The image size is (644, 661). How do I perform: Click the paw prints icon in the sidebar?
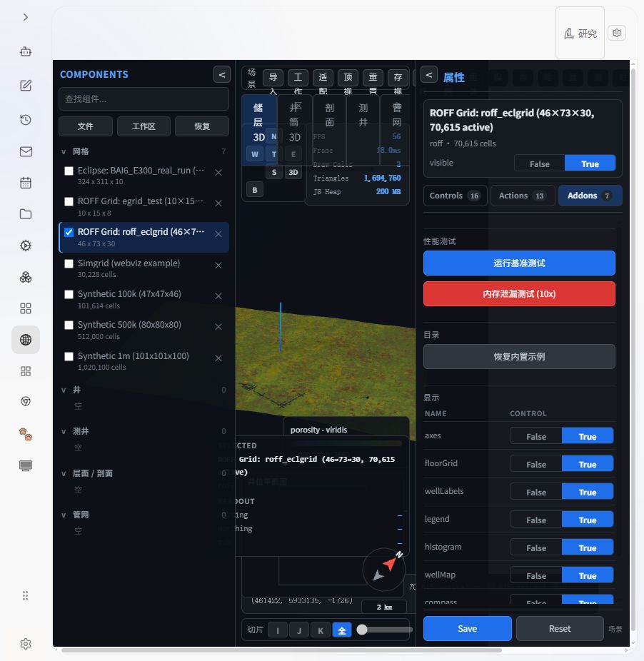(26, 434)
